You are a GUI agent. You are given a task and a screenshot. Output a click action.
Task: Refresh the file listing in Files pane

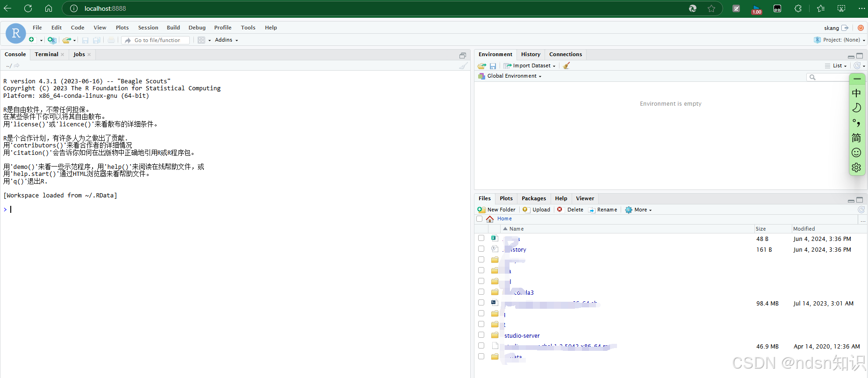(x=861, y=210)
